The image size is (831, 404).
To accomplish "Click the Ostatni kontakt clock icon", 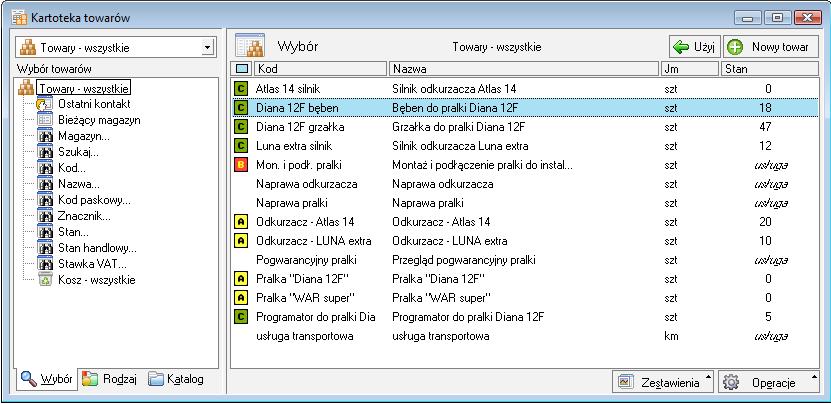I will point(44,104).
